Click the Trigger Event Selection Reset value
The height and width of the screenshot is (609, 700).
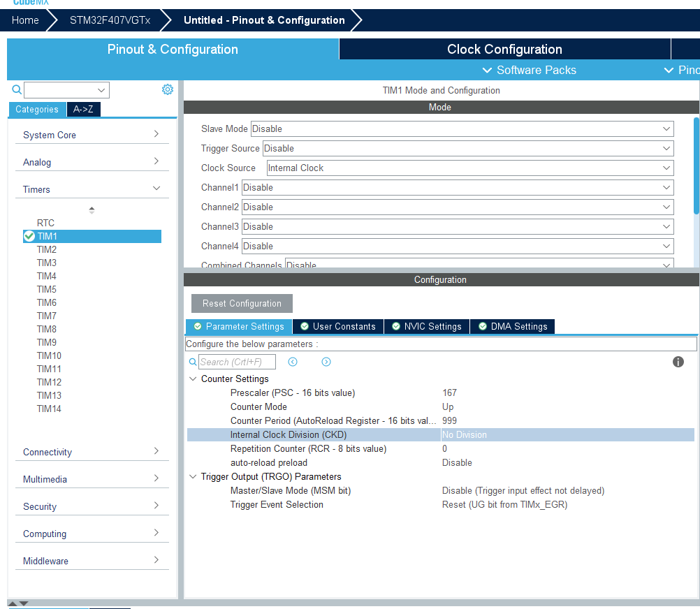pyautogui.click(x=505, y=505)
